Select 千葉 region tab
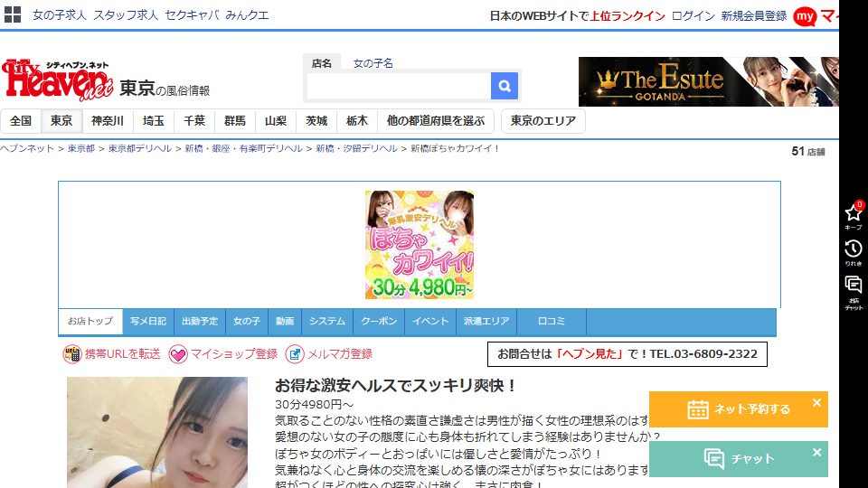The image size is (868, 488). 194,120
